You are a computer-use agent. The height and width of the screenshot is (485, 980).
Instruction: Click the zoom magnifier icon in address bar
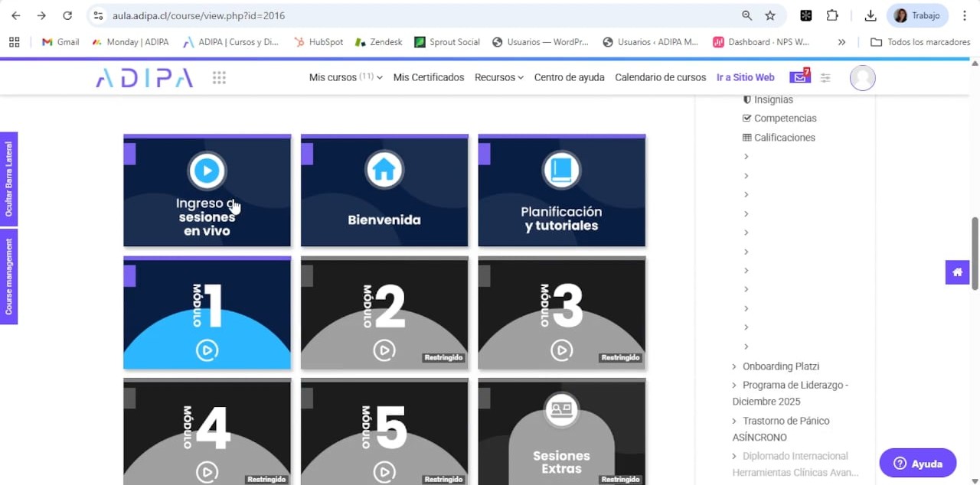point(746,15)
